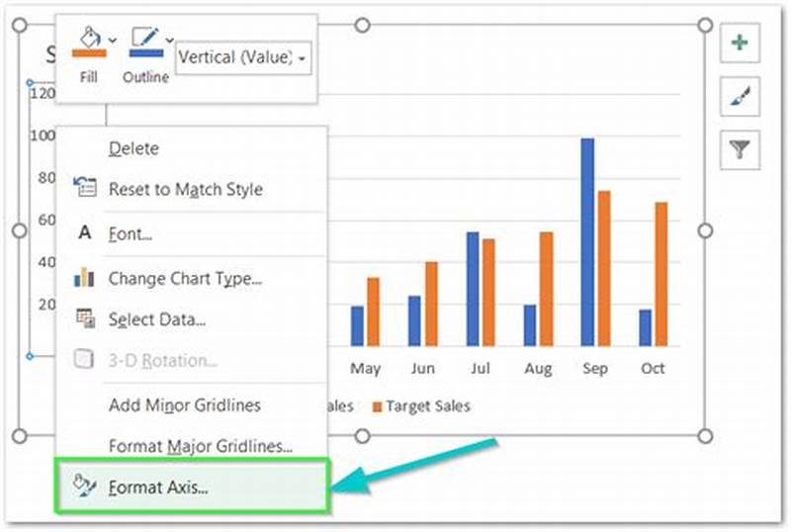Viewport: 791px width, 532px height.
Task: Click the orange Fill color bar
Action: pos(89,53)
